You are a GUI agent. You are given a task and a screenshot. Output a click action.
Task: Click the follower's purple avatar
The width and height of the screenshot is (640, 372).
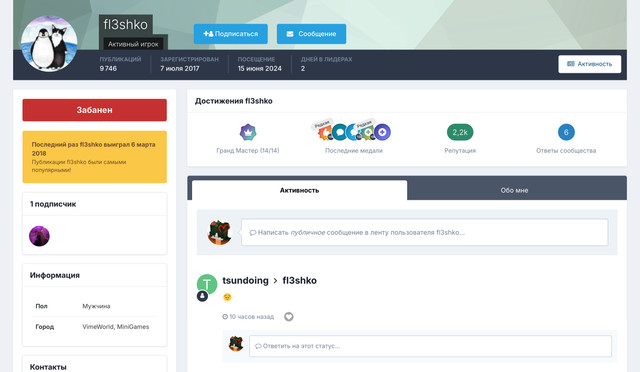[39, 236]
